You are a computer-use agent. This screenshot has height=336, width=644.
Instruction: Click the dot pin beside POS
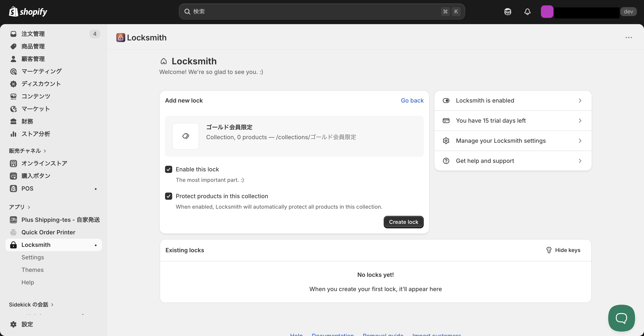click(95, 189)
